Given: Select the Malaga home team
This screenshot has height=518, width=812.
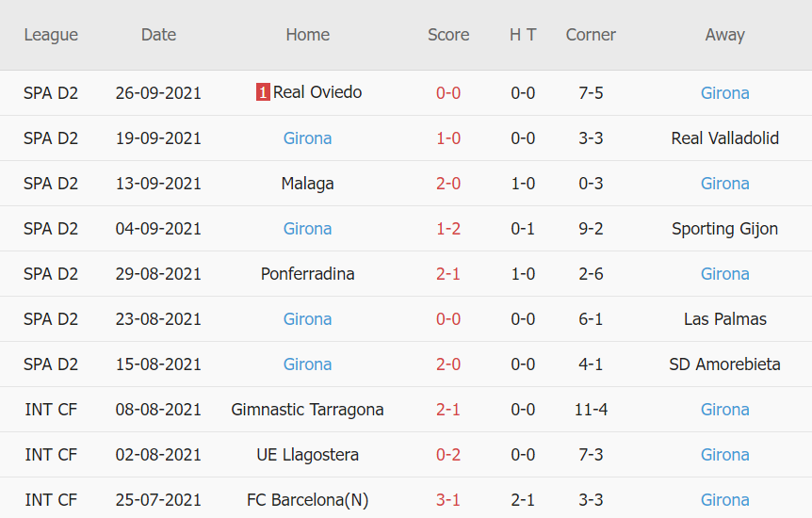Looking at the screenshot, I should pos(307,184).
